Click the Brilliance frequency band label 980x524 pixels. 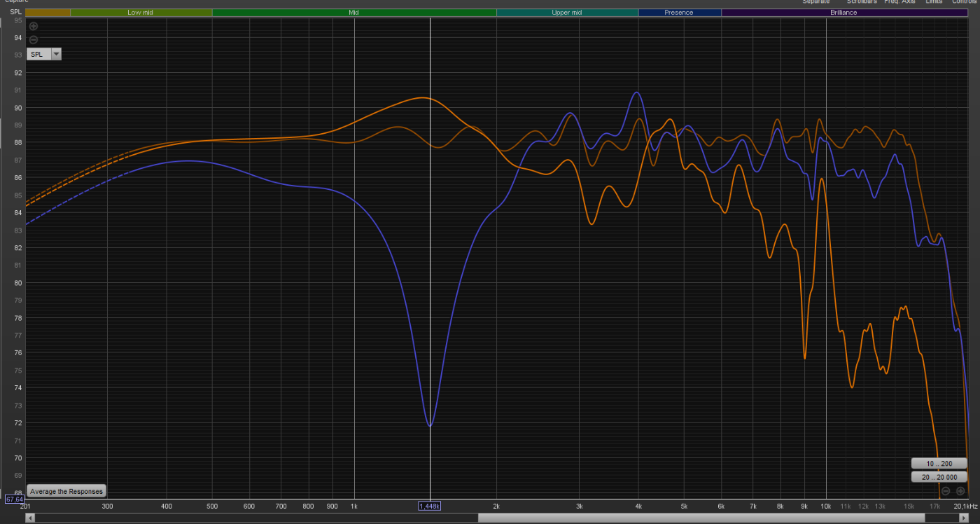coord(843,13)
